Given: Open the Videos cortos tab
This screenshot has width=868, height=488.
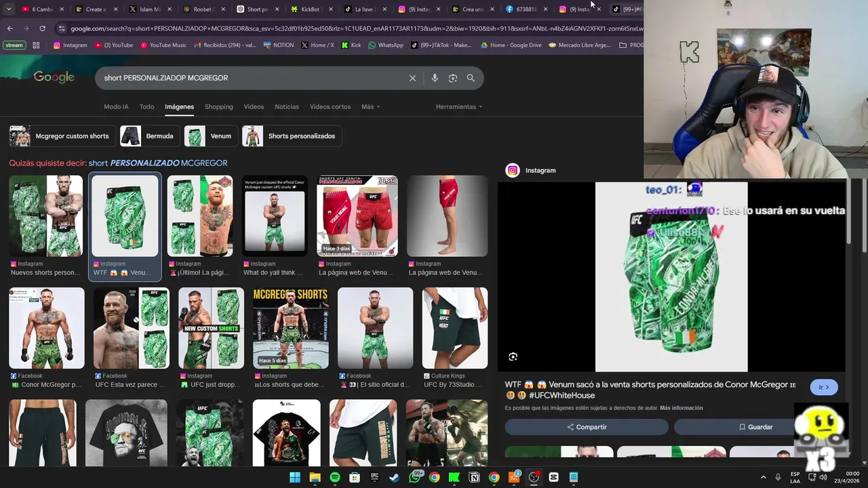Looking at the screenshot, I should [x=330, y=106].
